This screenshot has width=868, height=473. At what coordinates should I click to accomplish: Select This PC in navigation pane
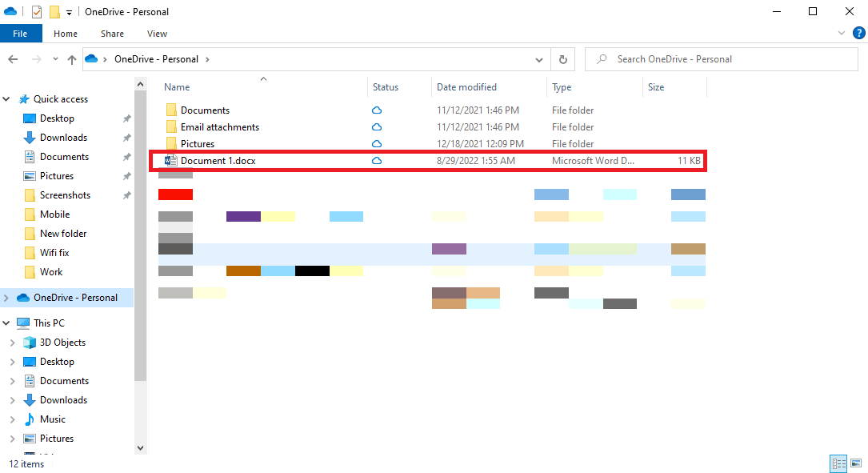pos(49,323)
